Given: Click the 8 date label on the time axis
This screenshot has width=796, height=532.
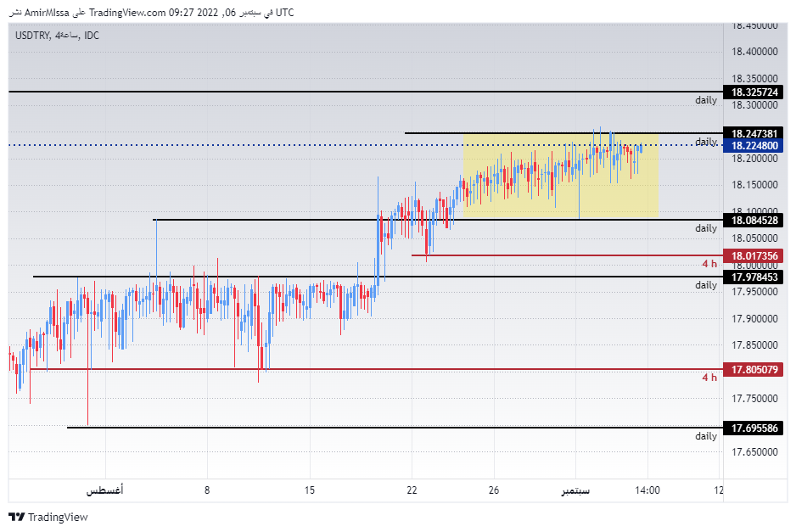Looking at the screenshot, I should [x=207, y=490].
